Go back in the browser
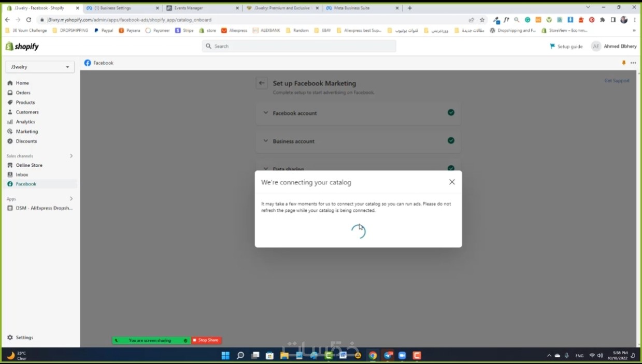This screenshot has width=642, height=364. point(7,20)
